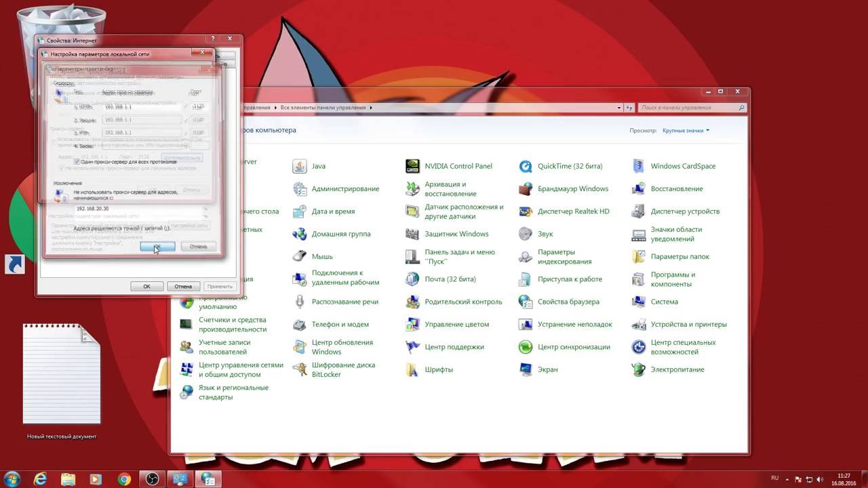Open the Система item
The width and height of the screenshot is (868, 488).
pyautogui.click(x=655, y=302)
